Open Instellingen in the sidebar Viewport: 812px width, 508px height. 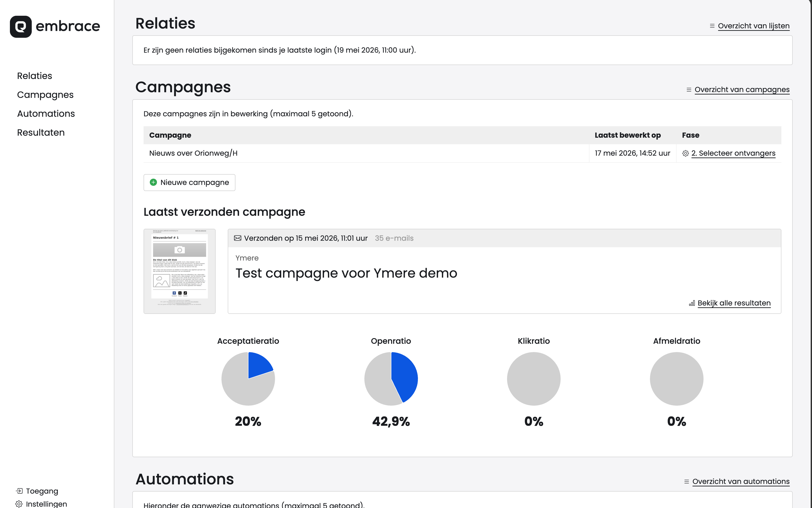click(46, 504)
